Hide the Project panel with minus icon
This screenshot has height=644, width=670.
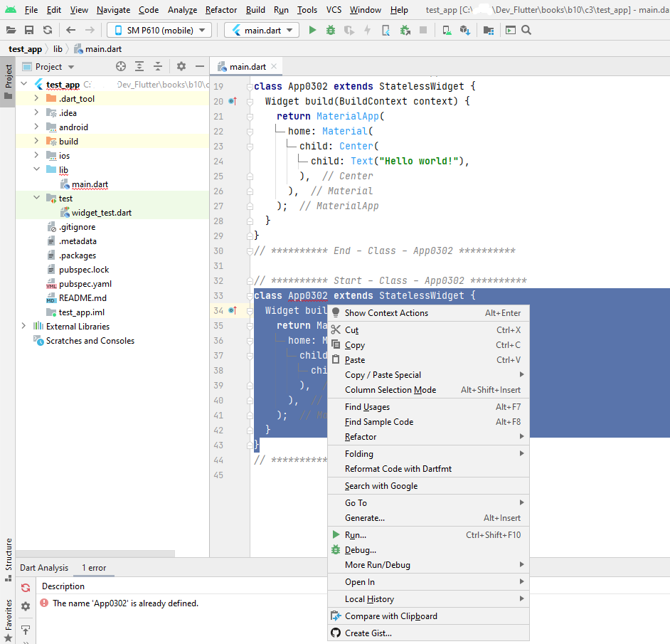(x=200, y=66)
